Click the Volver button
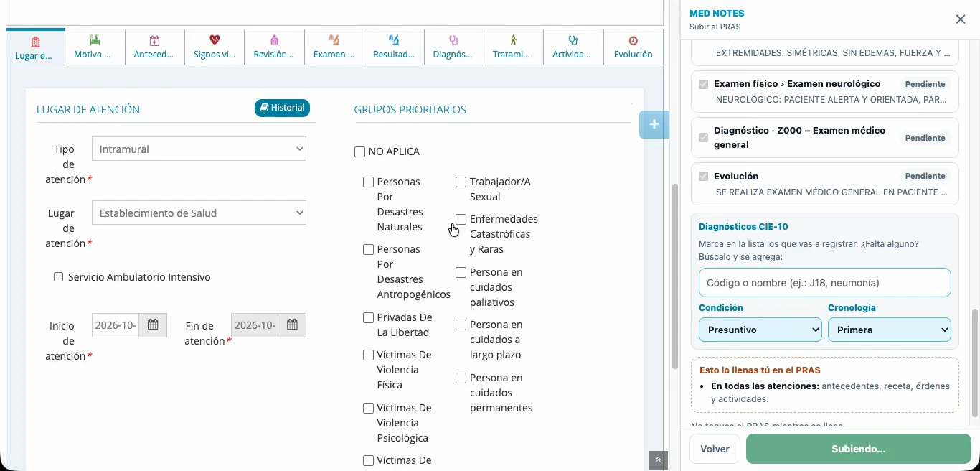 pos(715,449)
